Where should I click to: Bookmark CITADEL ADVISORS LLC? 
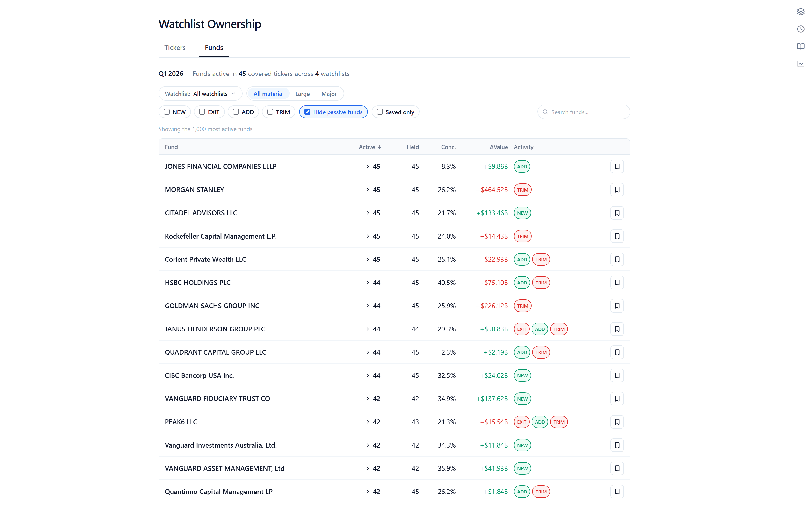pyautogui.click(x=617, y=213)
